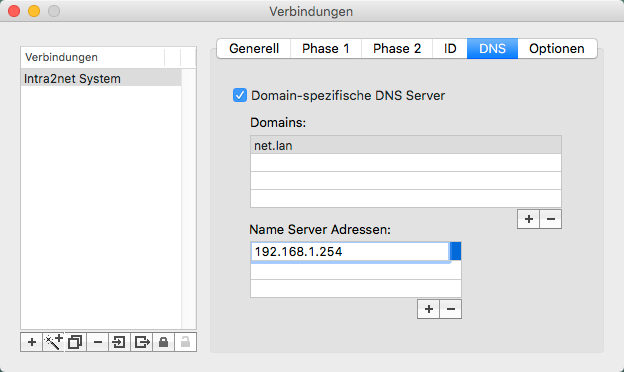
Task: Import a connection with the arrow-in icon
Action: pyautogui.click(x=119, y=342)
